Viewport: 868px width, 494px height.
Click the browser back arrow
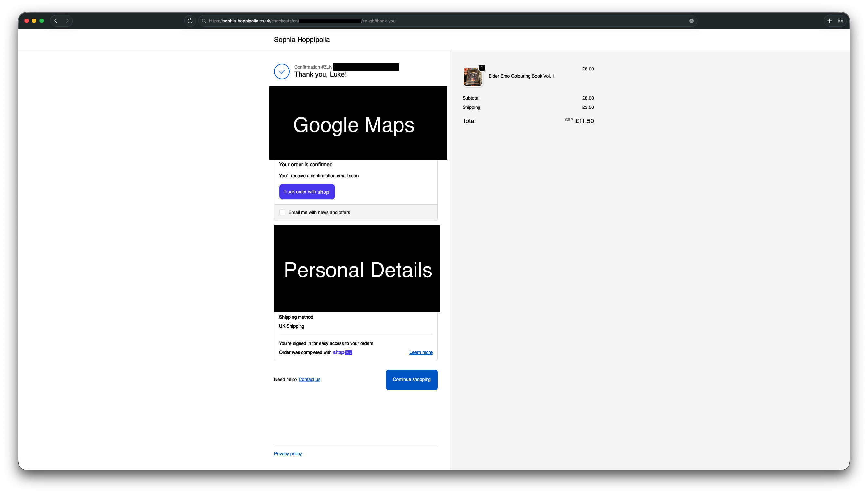56,21
